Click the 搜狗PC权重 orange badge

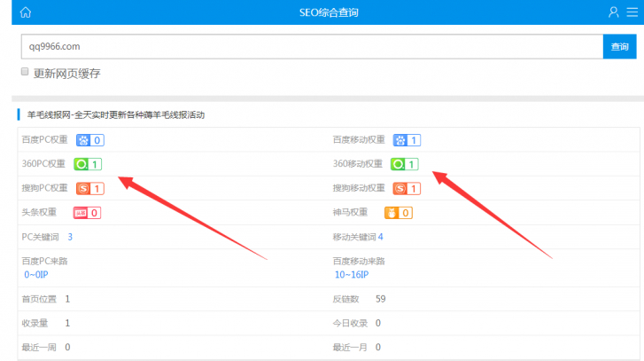[x=90, y=189]
